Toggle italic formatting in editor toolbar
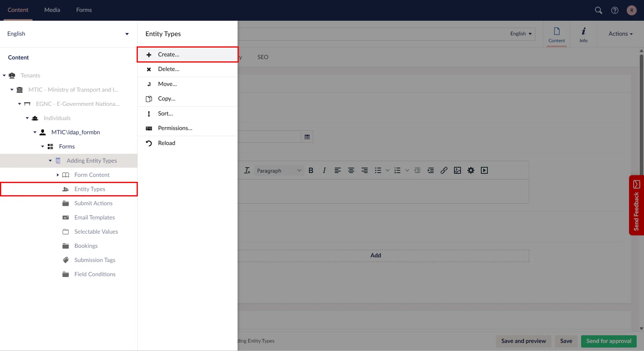 click(324, 171)
